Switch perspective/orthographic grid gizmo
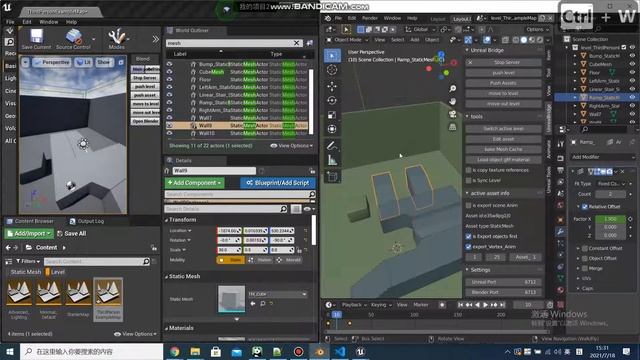 pos(453,127)
